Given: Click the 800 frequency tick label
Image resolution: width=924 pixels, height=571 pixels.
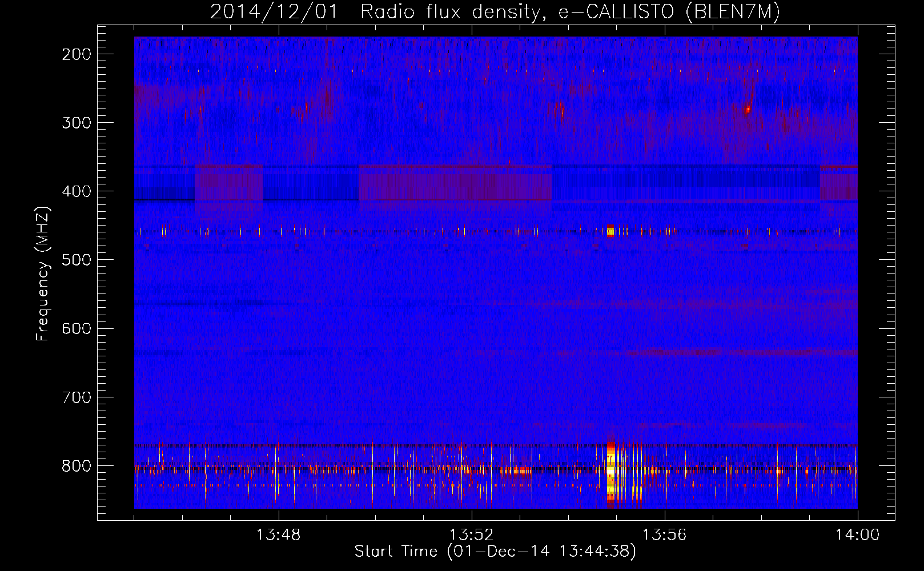Looking at the screenshot, I should (77, 465).
